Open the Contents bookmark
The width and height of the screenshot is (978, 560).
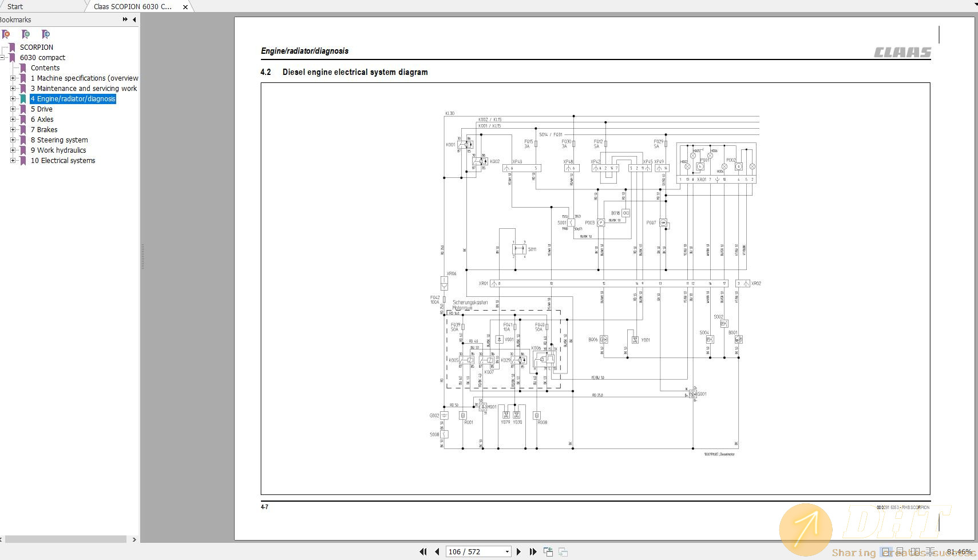(45, 68)
